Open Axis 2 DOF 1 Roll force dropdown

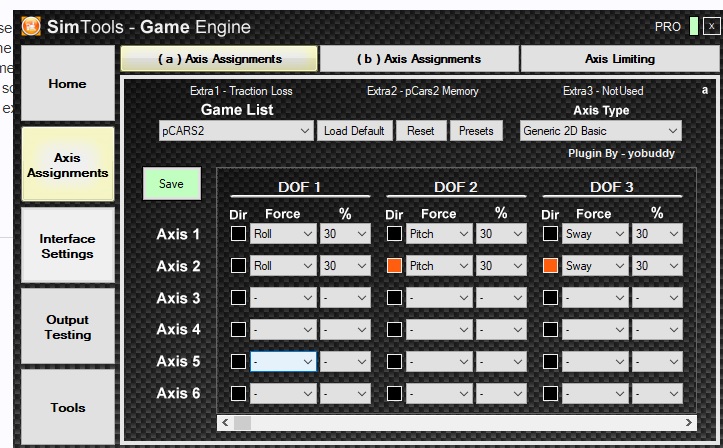283,265
